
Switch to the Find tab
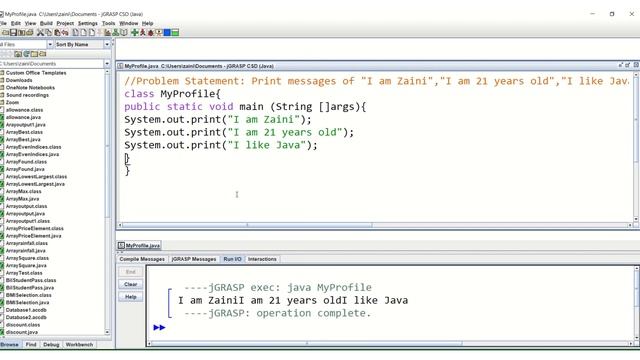31,344
